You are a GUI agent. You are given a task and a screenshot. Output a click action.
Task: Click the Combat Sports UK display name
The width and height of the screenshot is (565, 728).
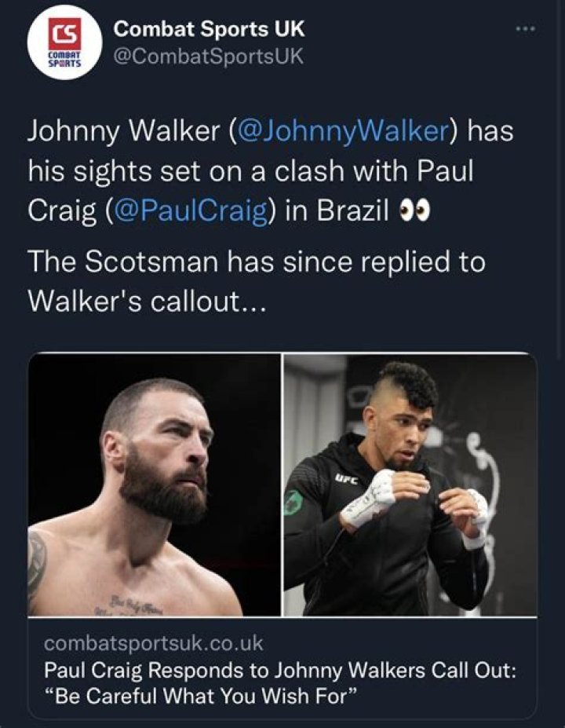[209, 30]
